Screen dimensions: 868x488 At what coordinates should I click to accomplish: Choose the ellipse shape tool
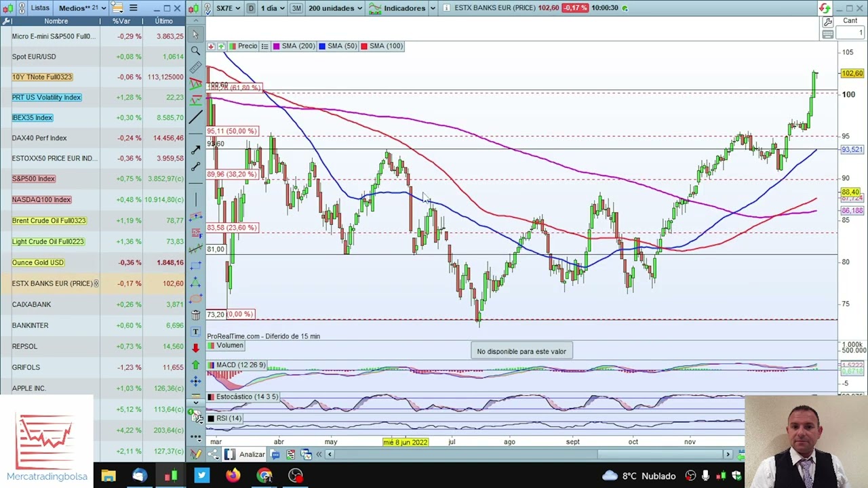tap(195, 299)
